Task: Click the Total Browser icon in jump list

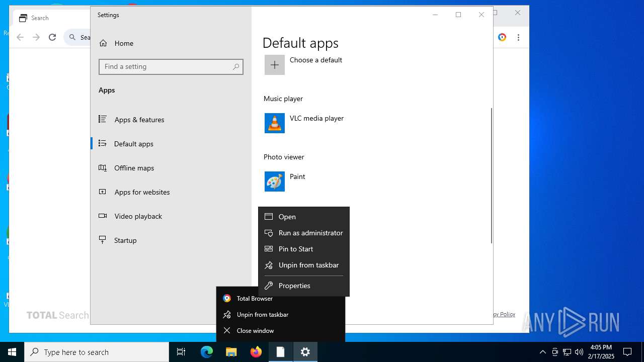Action: (x=227, y=298)
